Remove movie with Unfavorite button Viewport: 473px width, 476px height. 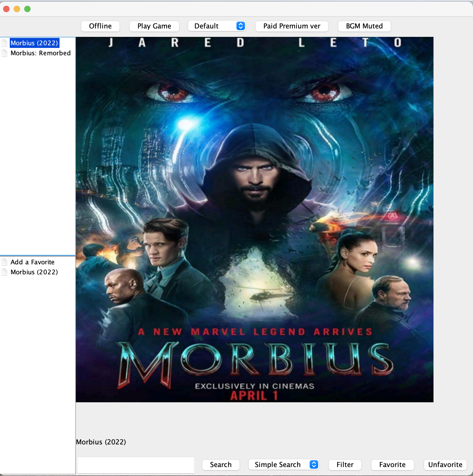pyautogui.click(x=445, y=465)
